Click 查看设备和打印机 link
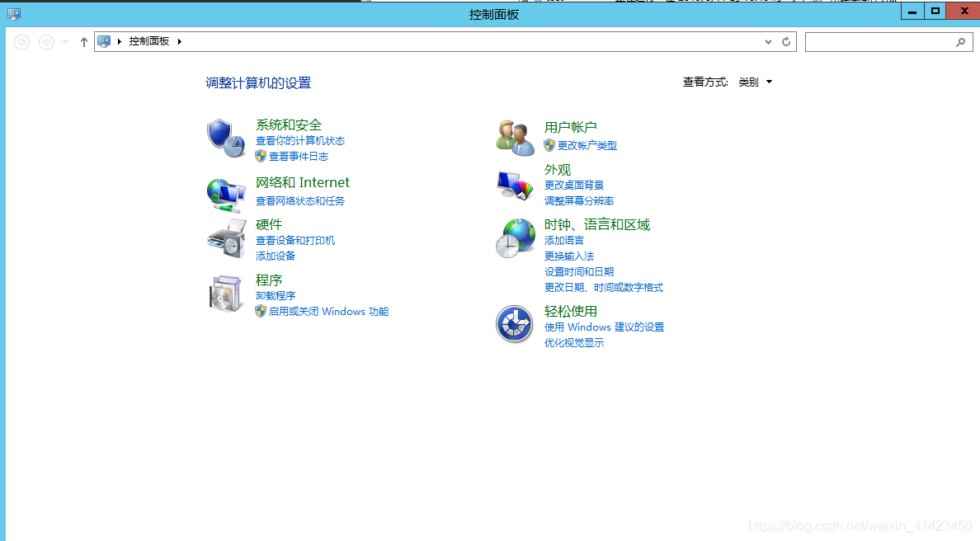 (x=295, y=241)
